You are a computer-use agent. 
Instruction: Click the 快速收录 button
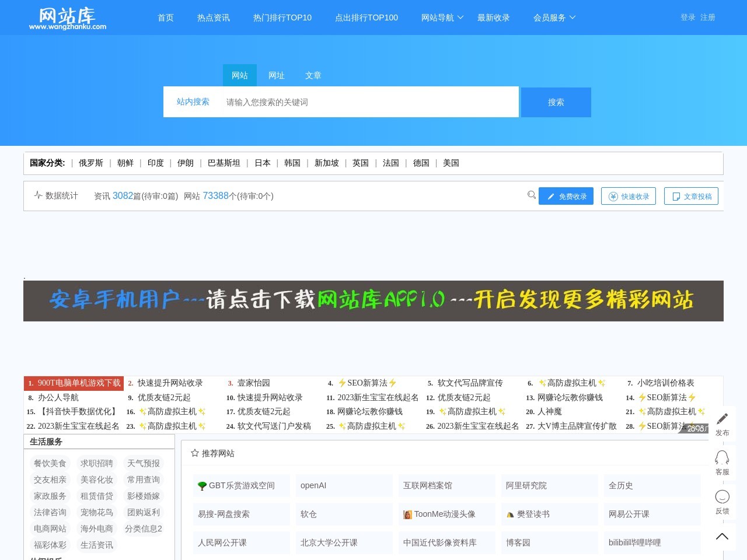tap(629, 196)
